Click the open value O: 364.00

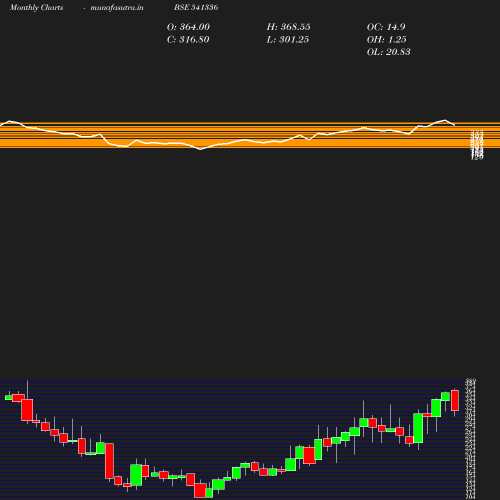pos(188,27)
